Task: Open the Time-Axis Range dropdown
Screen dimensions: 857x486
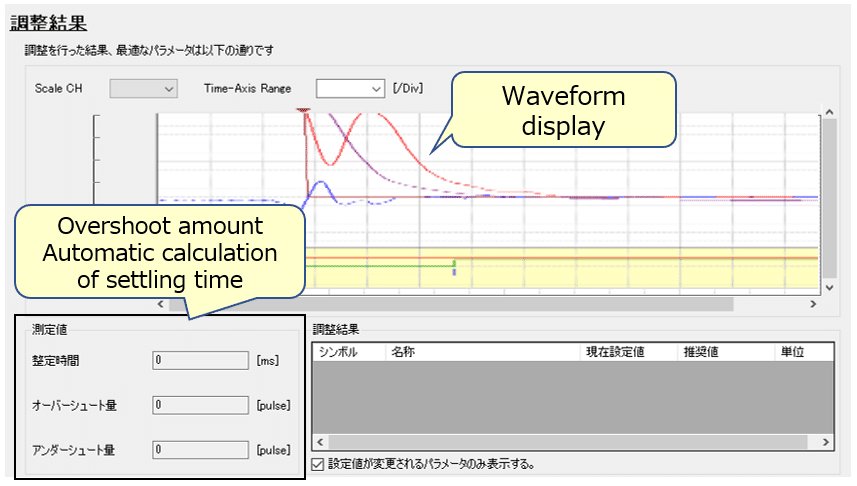Action: pos(350,89)
